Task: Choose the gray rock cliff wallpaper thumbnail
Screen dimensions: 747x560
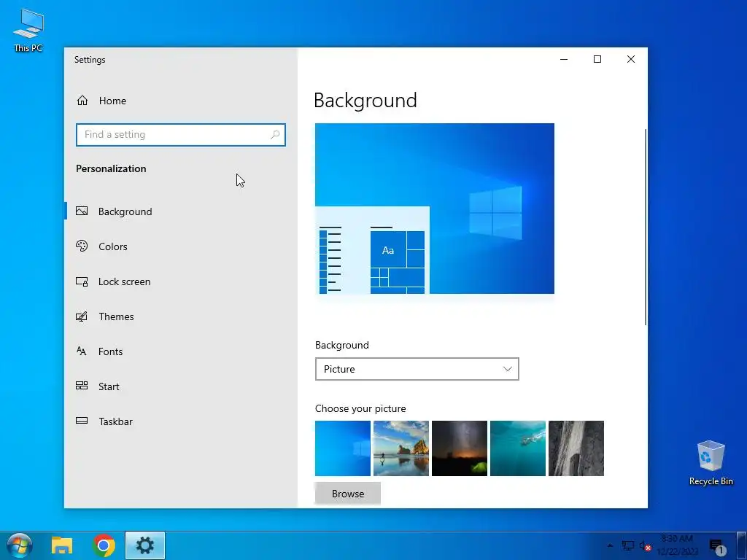Action: coord(576,448)
